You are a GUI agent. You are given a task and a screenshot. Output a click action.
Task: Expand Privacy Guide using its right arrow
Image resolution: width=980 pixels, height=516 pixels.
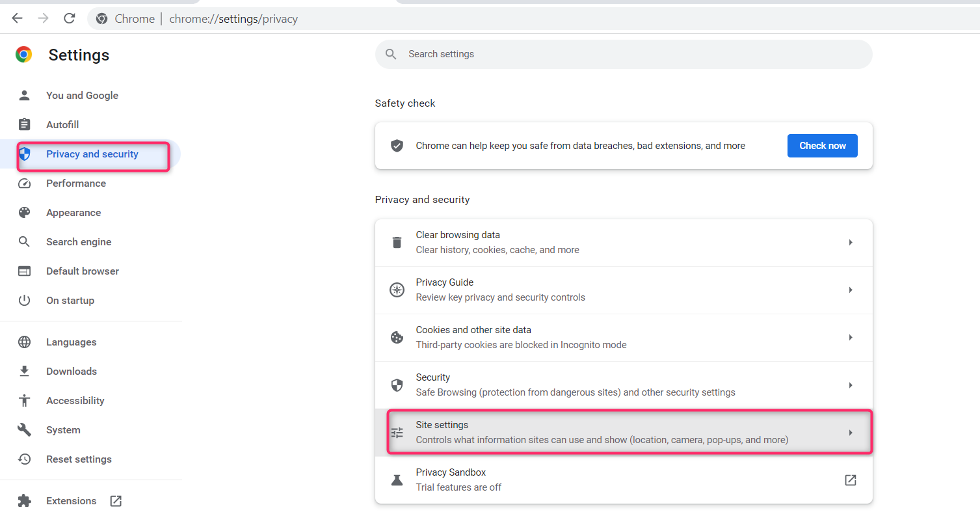tap(850, 290)
